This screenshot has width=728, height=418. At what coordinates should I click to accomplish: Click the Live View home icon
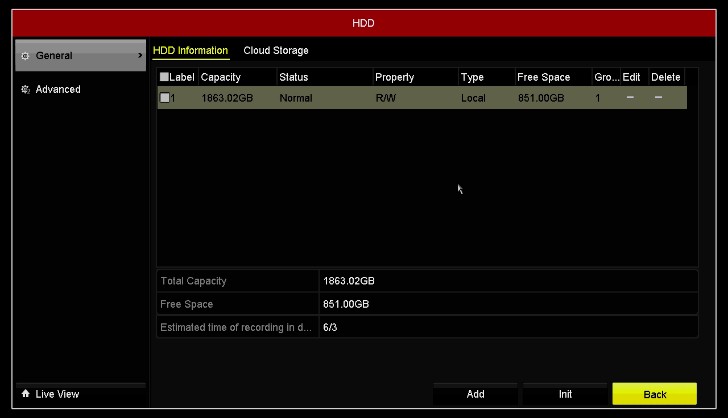coord(25,394)
